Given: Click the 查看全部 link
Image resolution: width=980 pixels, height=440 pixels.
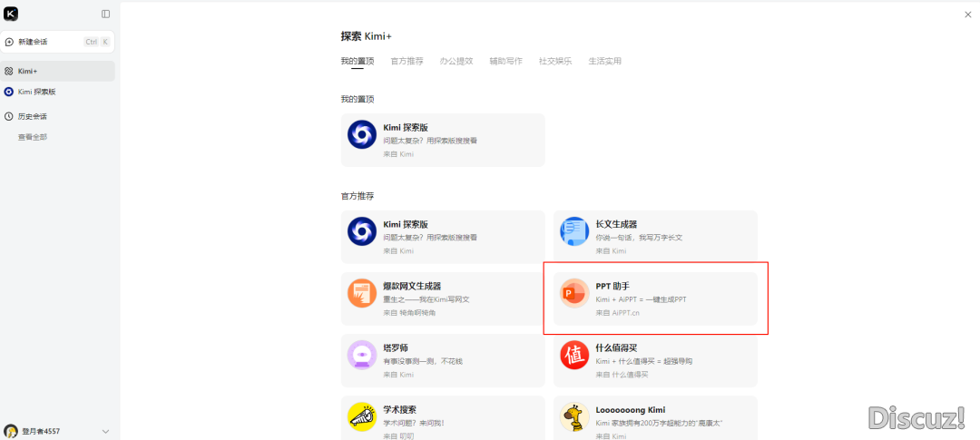Looking at the screenshot, I should 33,137.
